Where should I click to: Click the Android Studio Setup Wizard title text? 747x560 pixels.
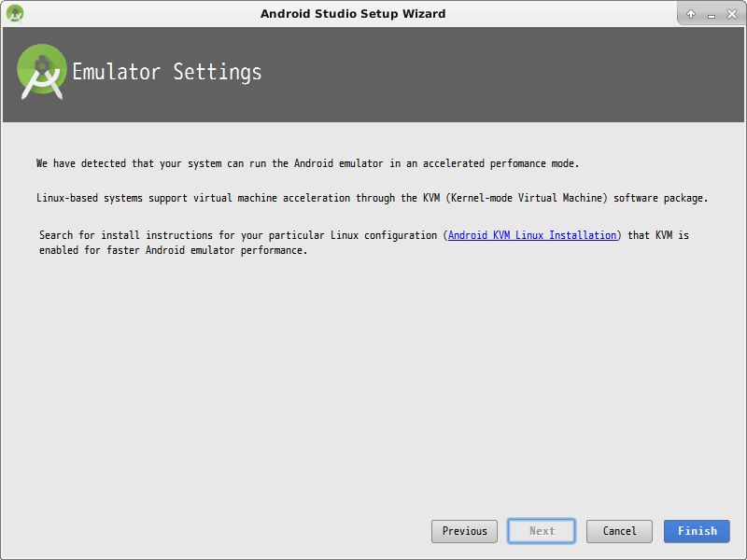353,14
